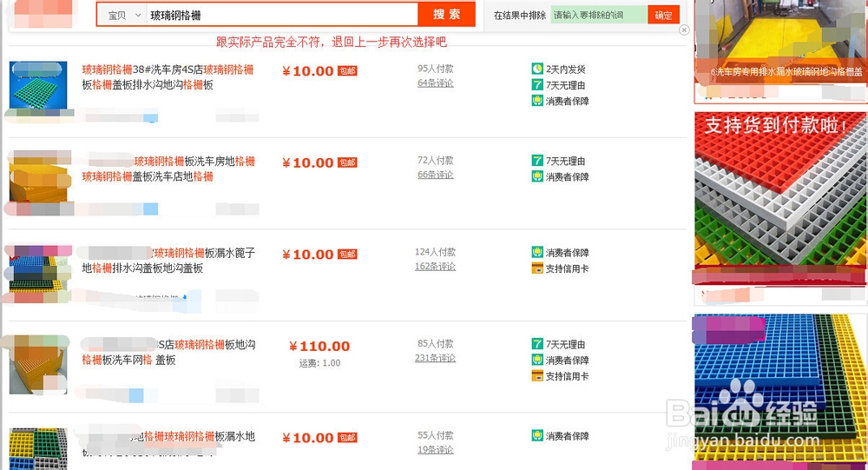Select price ¥110.00 text
This screenshot has height=470, width=868.
[x=319, y=347]
